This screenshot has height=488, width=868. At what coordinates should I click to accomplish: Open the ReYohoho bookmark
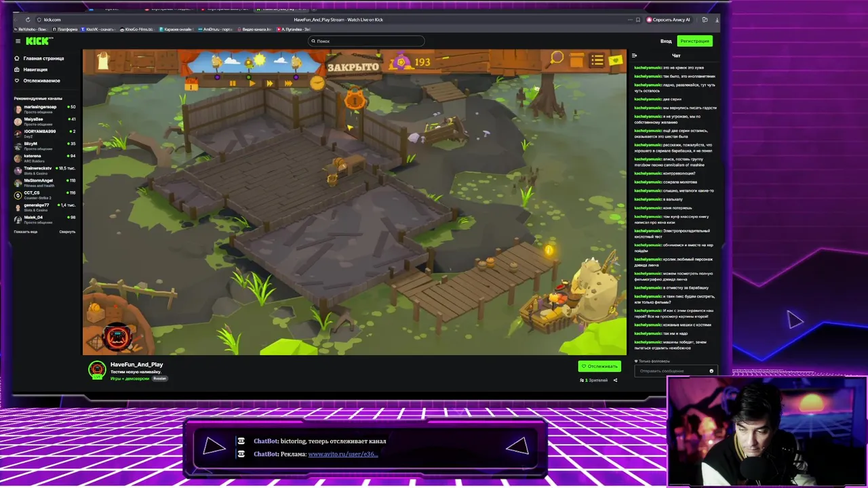pyautogui.click(x=31, y=30)
